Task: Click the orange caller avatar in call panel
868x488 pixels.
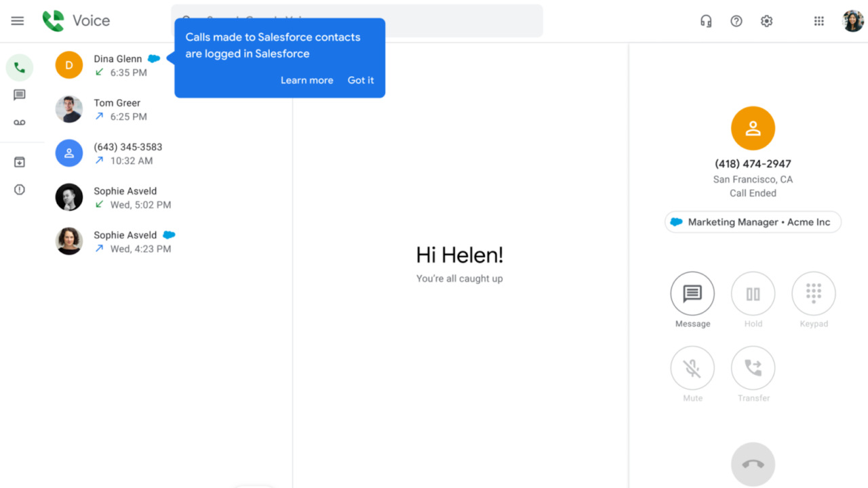Action: point(753,128)
